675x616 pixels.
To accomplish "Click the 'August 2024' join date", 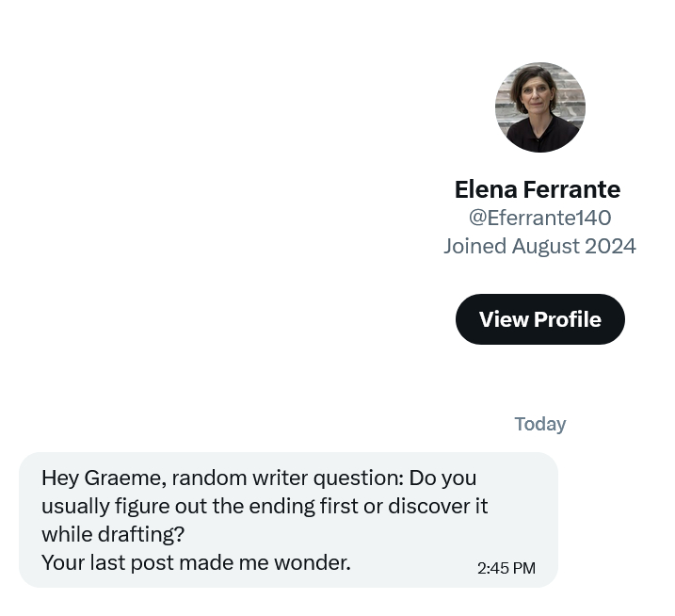I will pos(574,246).
